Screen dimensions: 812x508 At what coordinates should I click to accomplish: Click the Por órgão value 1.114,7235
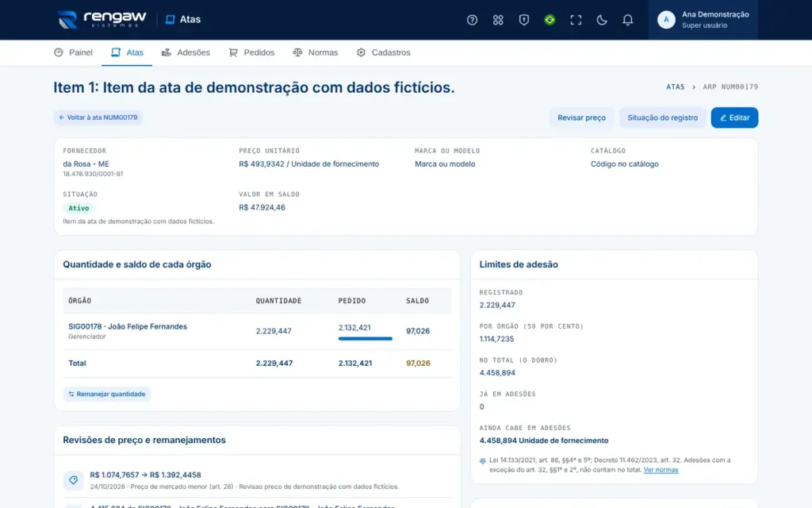click(496, 339)
